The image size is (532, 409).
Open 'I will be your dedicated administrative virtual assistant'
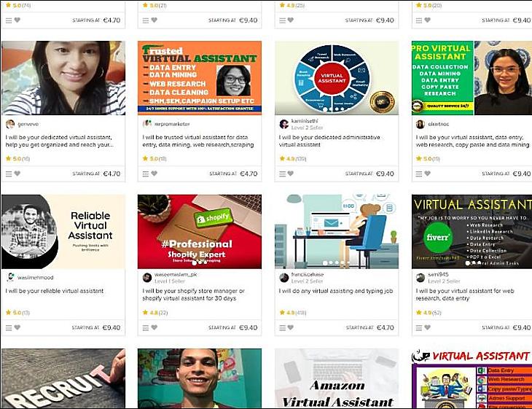coord(329,141)
